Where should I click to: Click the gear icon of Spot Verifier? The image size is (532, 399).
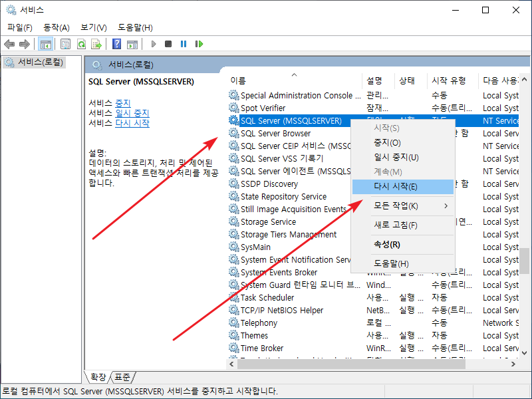(x=234, y=108)
